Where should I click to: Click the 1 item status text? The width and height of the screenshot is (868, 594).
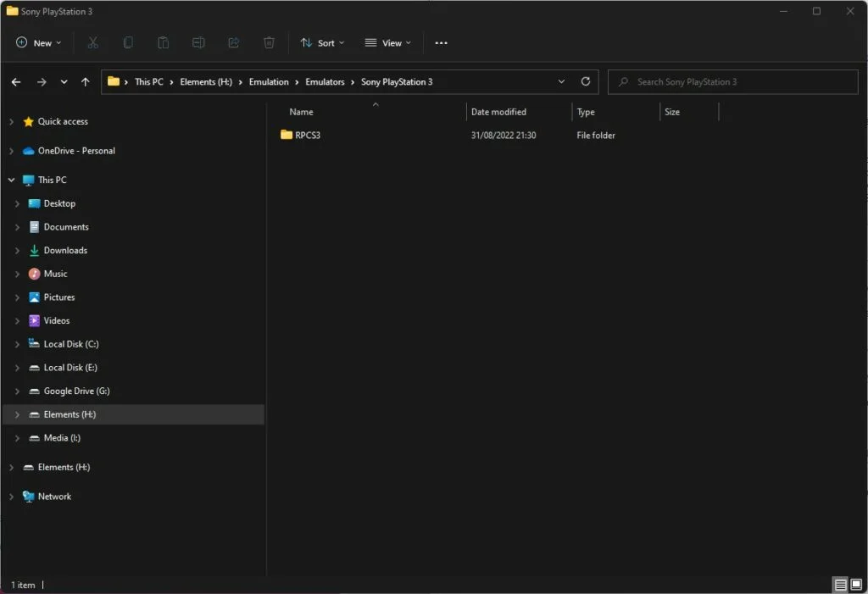pos(23,586)
